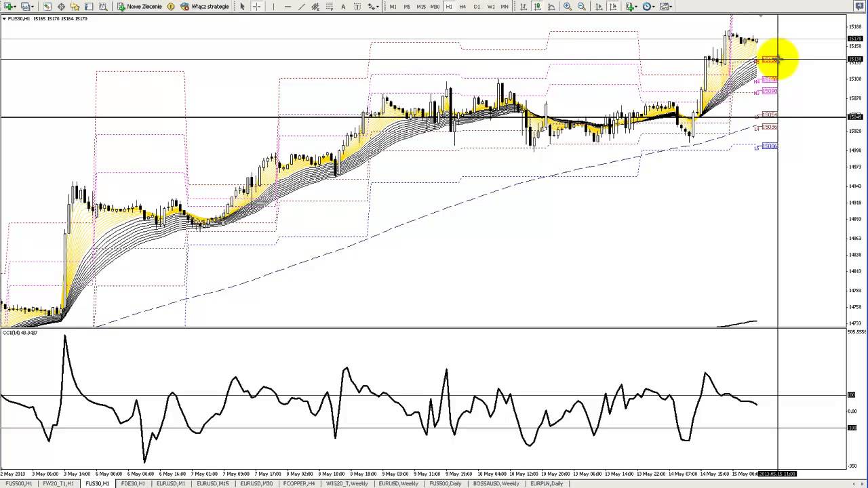This screenshot has width=868, height=488.
Task: Click the 15049 price label on axis
Action: click(x=856, y=117)
